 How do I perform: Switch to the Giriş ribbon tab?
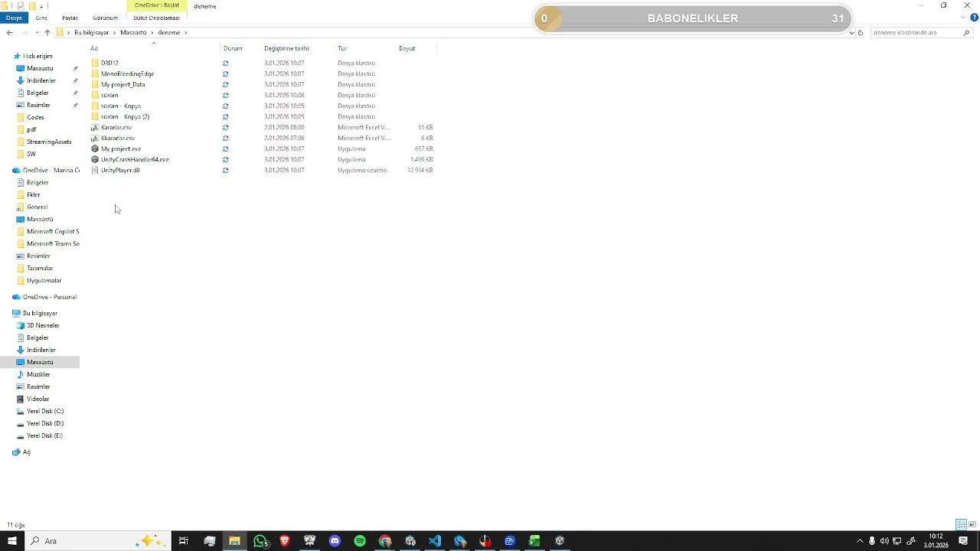coord(41,18)
